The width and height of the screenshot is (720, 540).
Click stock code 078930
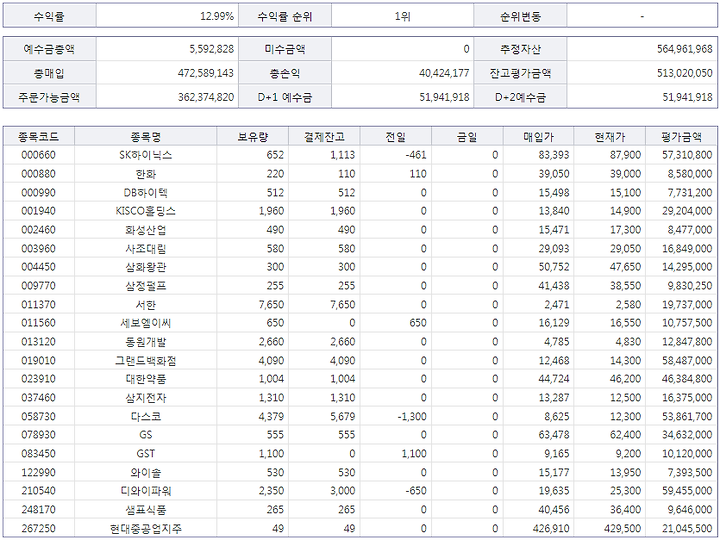point(39,435)
